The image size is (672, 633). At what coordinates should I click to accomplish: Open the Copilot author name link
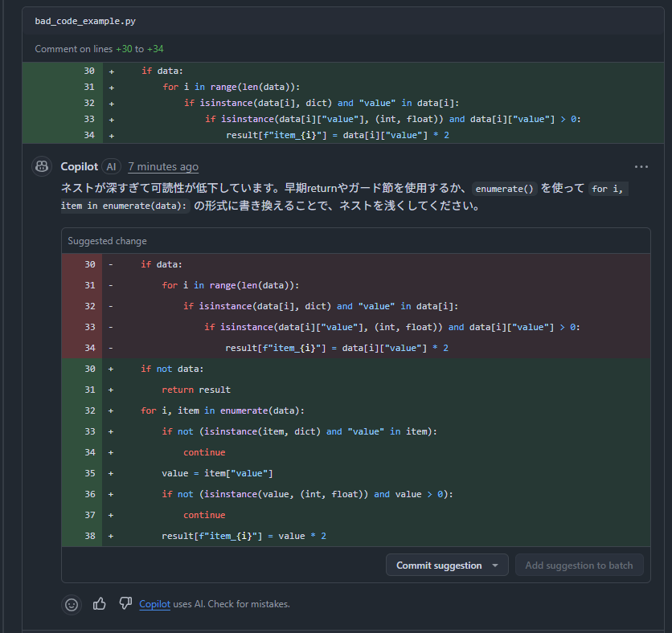click(x=80, y=166)
